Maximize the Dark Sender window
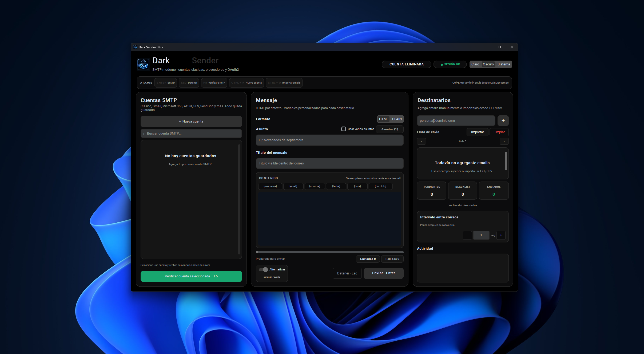 click(x=499, y=47)
